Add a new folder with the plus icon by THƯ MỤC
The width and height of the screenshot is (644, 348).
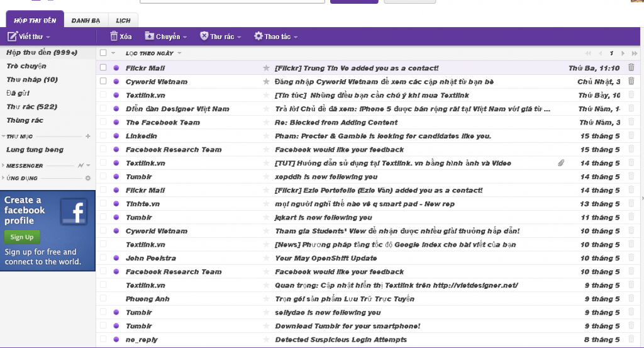click(88, 136)
